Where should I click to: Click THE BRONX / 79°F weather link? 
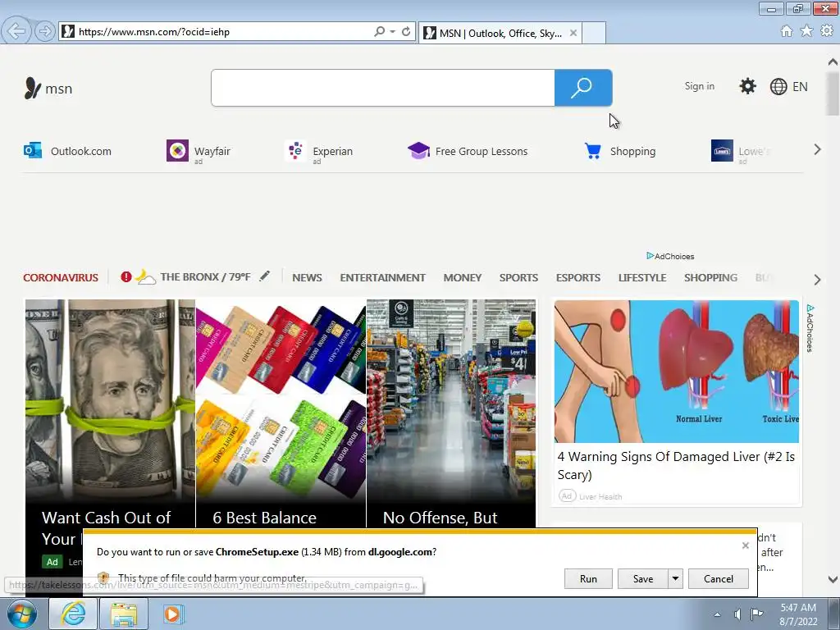[205, 277]
